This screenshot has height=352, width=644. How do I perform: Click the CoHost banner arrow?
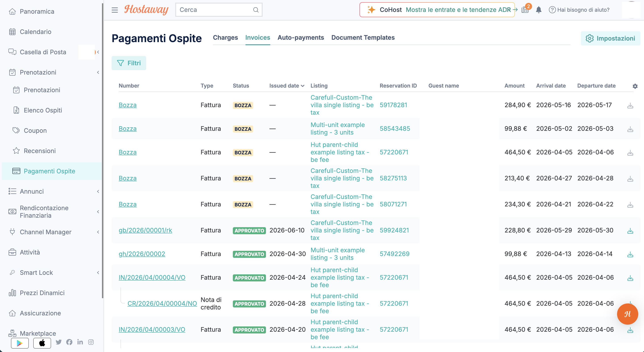click(515, 9)
